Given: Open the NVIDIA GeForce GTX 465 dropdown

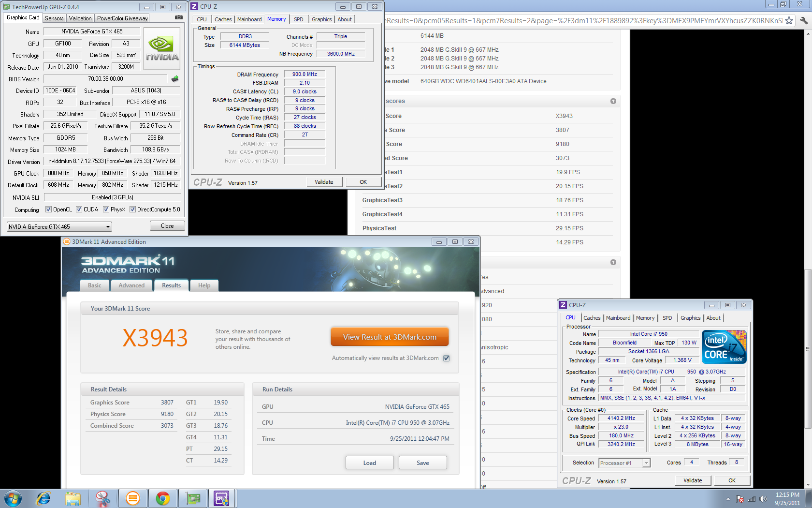Looking at the screenshot, I should pyautogui.click(x=59, y=226).
